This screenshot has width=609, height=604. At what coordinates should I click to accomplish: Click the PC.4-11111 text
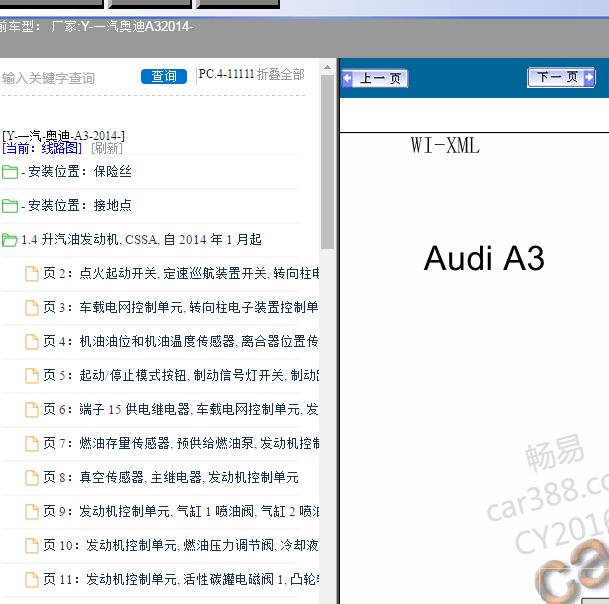pos(226,74)
